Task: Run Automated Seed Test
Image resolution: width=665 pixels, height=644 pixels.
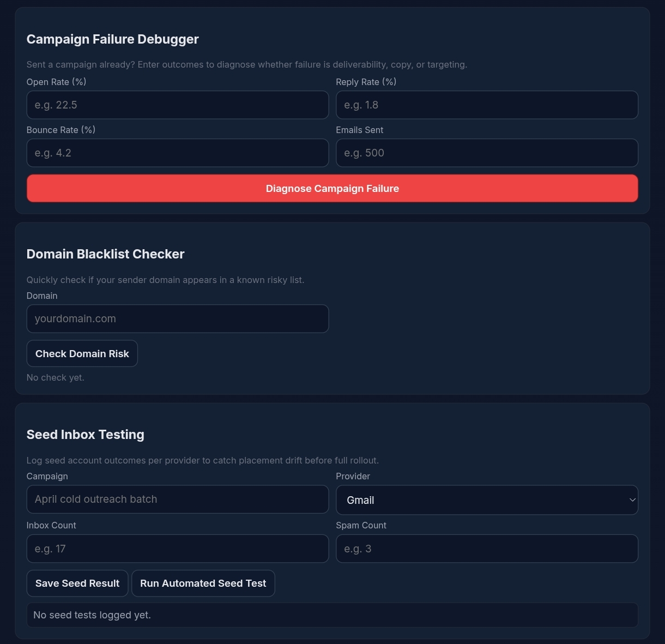Action: coord(203,583)
